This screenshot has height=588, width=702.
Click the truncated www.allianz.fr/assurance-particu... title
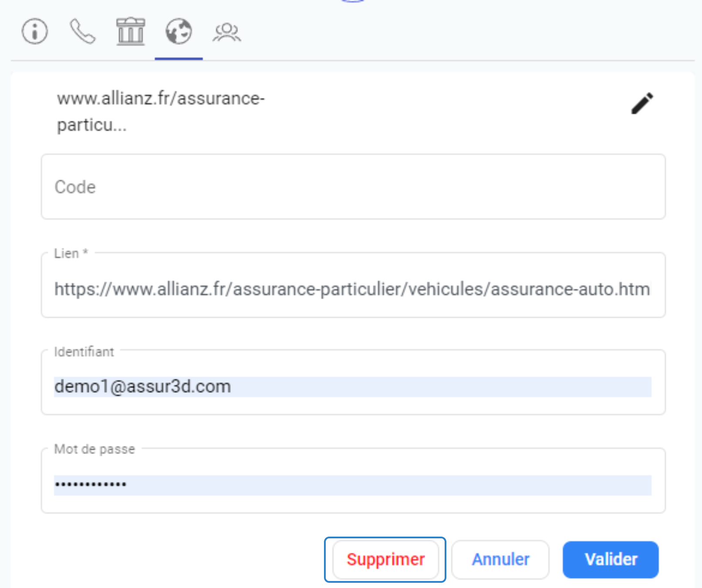(x=161, y=112)
